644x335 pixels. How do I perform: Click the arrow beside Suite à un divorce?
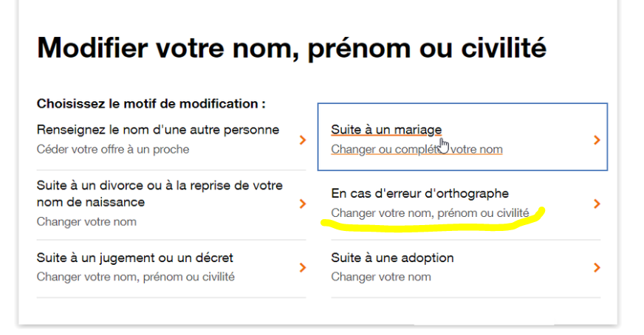tap(303, 204)
